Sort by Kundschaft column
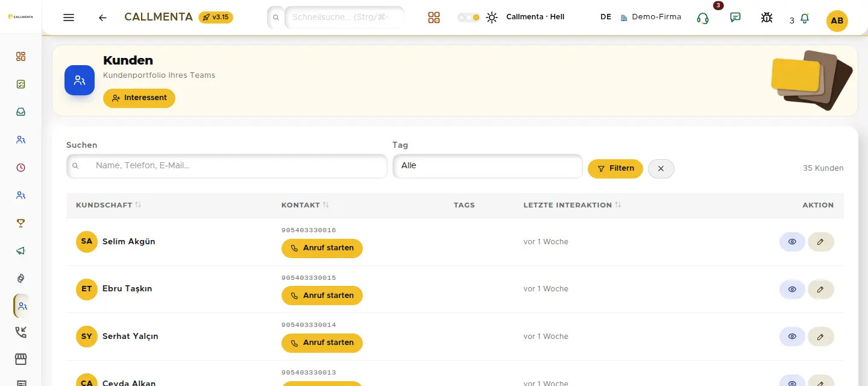Image resolution: width=868 pixels, height=386 pixels. point(108,205)
